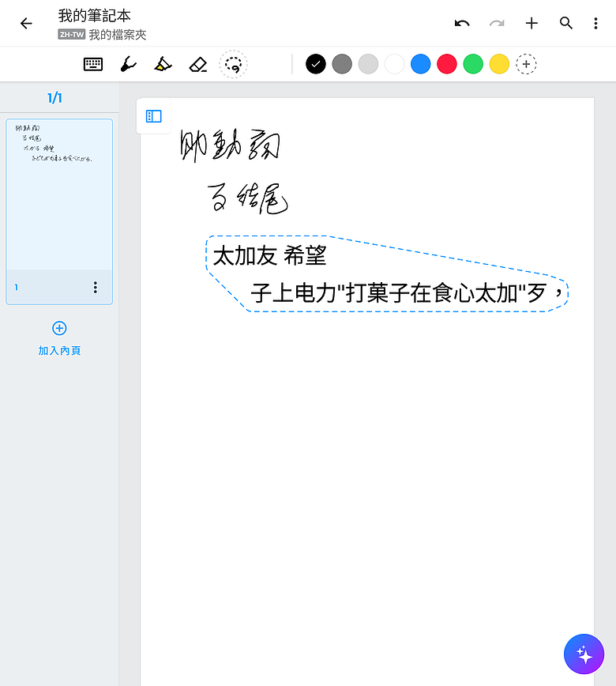
Task: Choose the yellow color swatch
Action: click(x=499, y=64)
